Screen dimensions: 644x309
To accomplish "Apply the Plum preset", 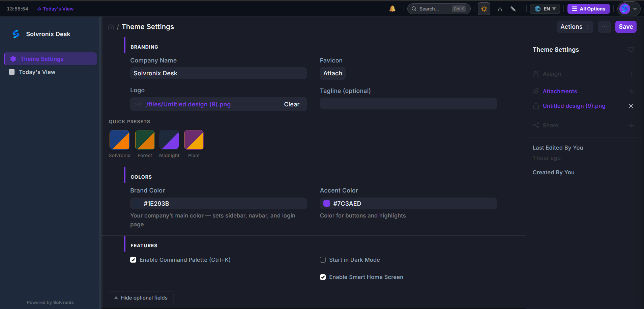I will pos(194,139).
